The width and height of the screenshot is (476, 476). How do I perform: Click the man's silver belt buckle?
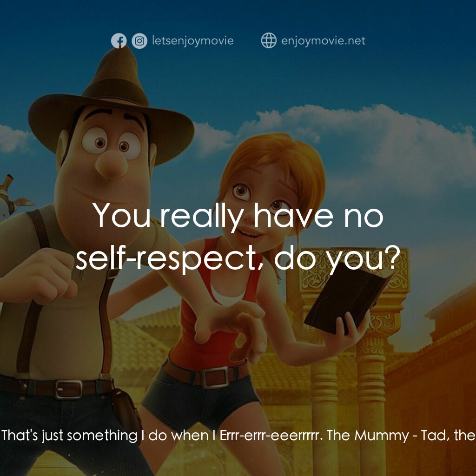(68, 389)
